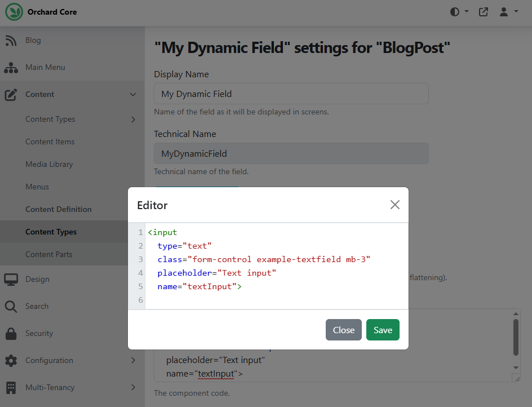The height and width of the screenshot is (407, 532).
Task: Click the visit site external link icon
Action: [x=483, y=12]
